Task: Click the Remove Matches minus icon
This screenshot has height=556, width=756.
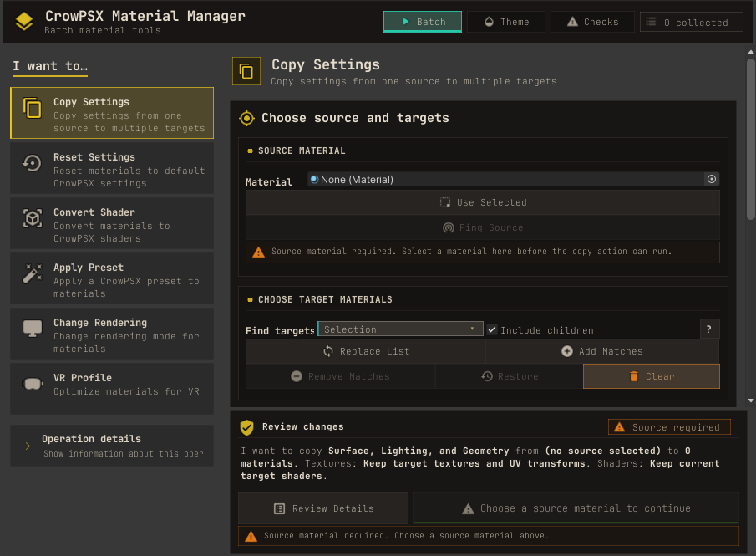Action: click(297, 376)
